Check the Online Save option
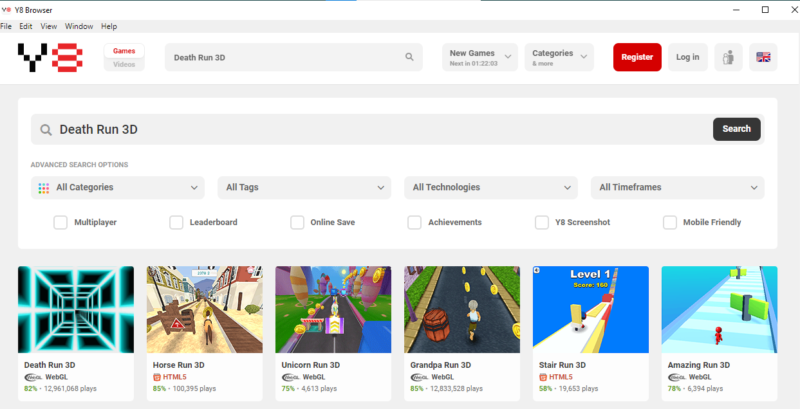 tap(297, 222)
